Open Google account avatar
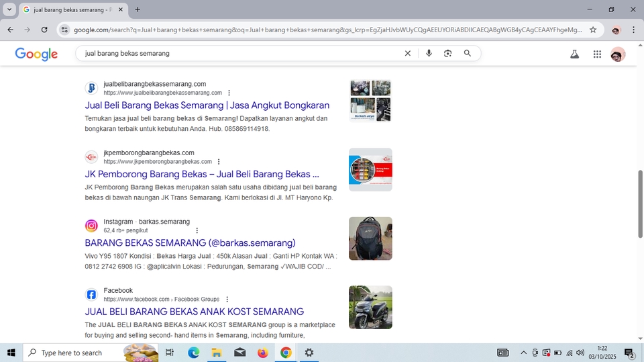 point(618,54)
